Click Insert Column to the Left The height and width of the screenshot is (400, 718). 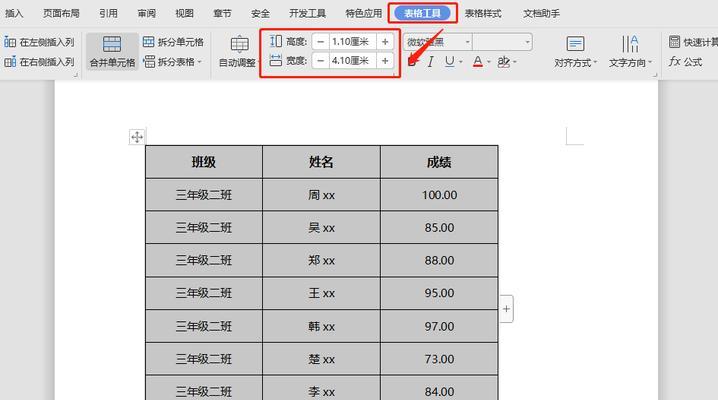[x=39, y=42]
